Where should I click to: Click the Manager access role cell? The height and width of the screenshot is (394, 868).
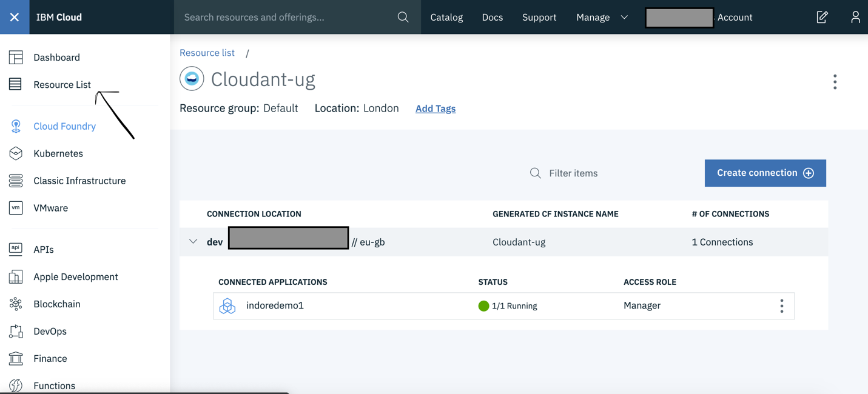pyautogui.click(x=642, y=306)
